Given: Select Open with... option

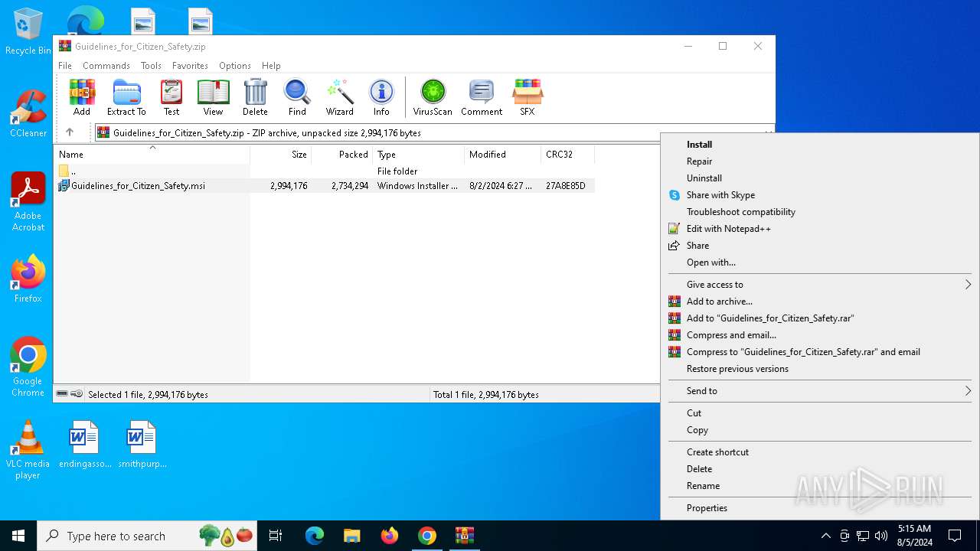Looking at the screenshot, I should pos(819,262).
